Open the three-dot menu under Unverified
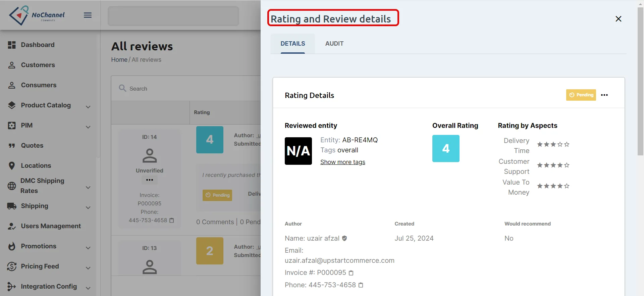Image resolution: width=644 pixels, height=296 pixels. (x=150, y=180)
